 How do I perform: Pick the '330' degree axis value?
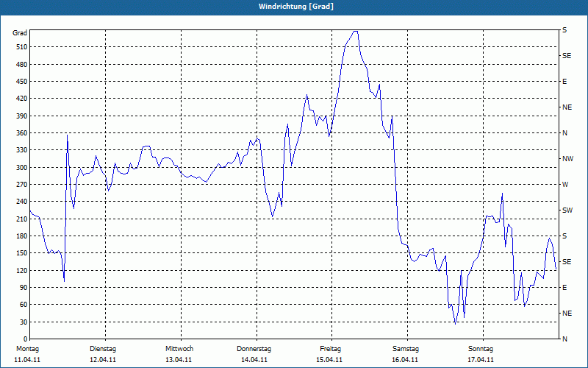pyautogui.click(x=22, y=150)
